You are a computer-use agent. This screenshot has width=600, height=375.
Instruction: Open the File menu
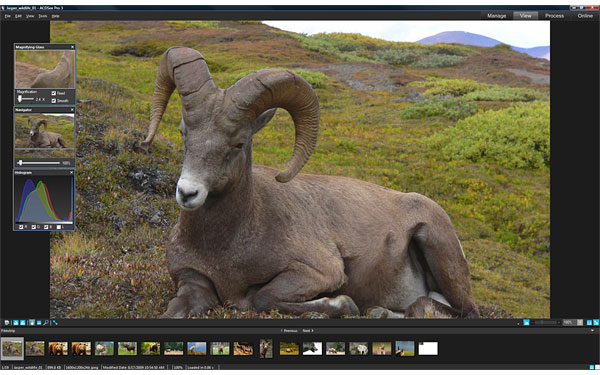point(8,16)
